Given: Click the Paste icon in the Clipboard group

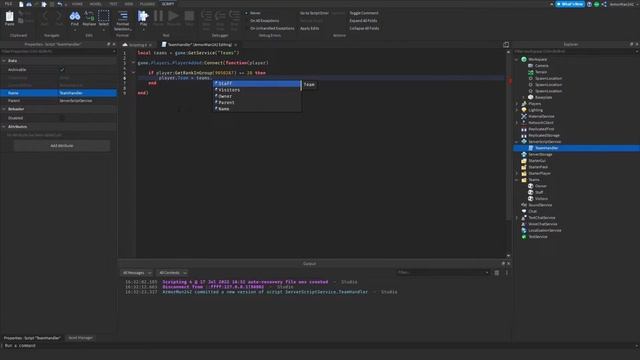Looking at the screenshot, I should [9, 16].
